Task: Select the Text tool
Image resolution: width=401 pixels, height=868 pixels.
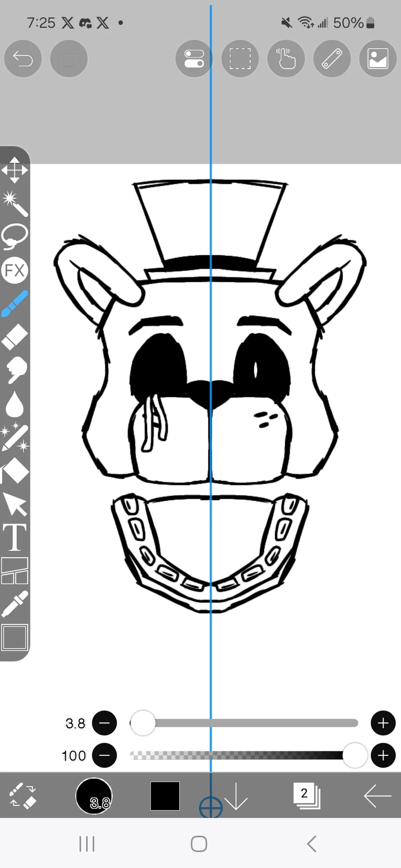Action: point(15,537)
